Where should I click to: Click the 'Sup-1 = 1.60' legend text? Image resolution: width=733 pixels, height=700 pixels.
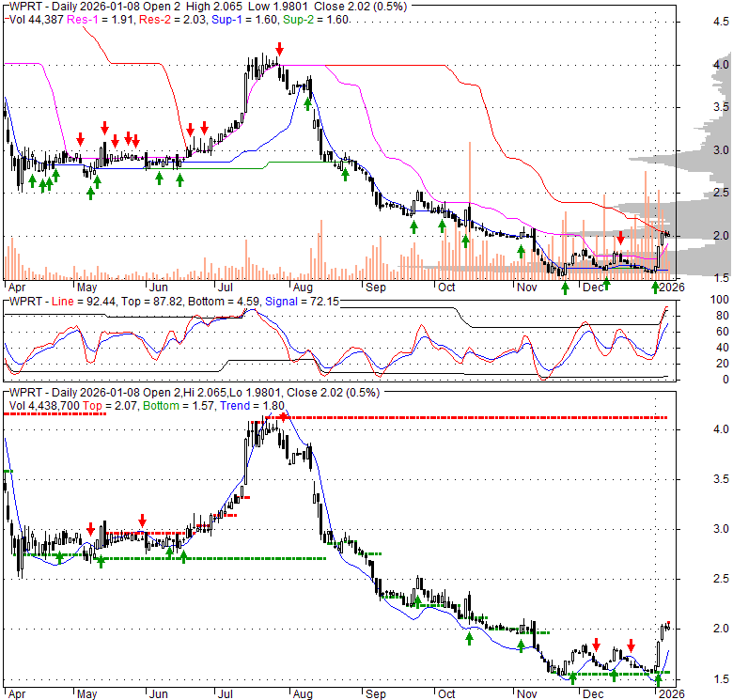244,20
